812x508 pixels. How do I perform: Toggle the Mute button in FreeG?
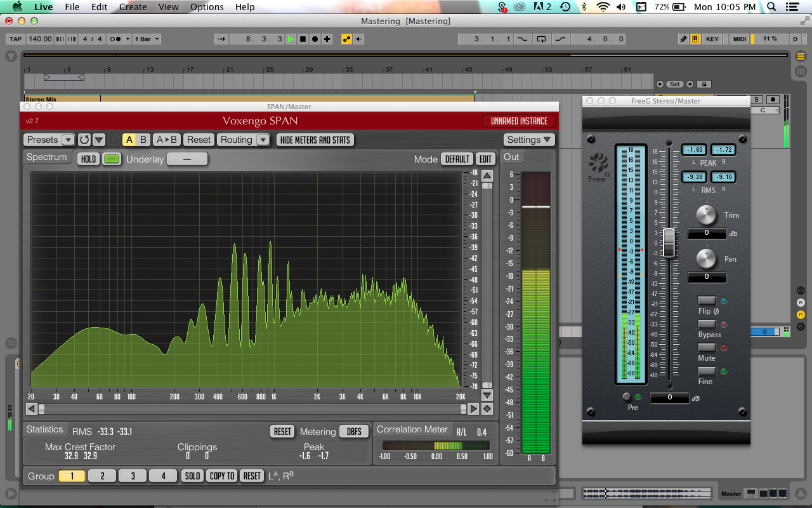707,347
